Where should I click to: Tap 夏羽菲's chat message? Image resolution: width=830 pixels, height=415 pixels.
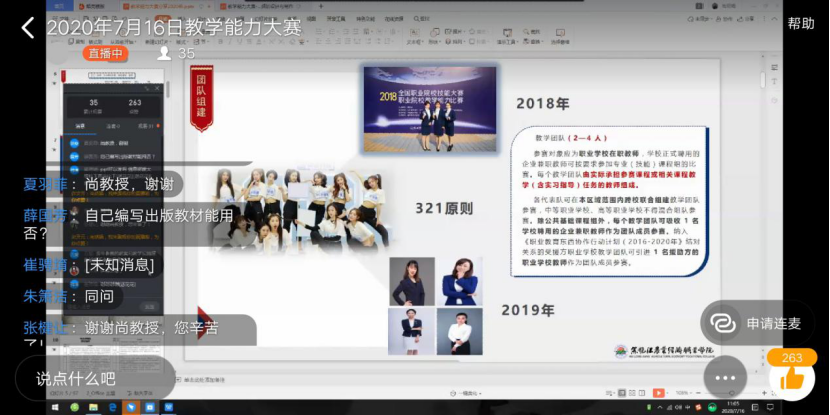pos(100,184)
